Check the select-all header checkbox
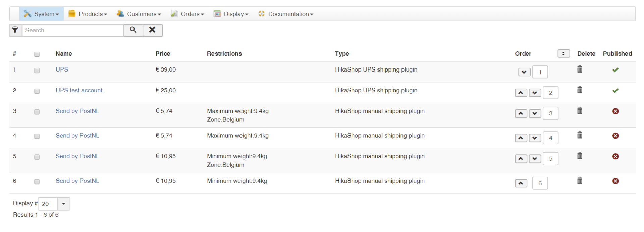644x232 pixels. (x=37, y=54)
